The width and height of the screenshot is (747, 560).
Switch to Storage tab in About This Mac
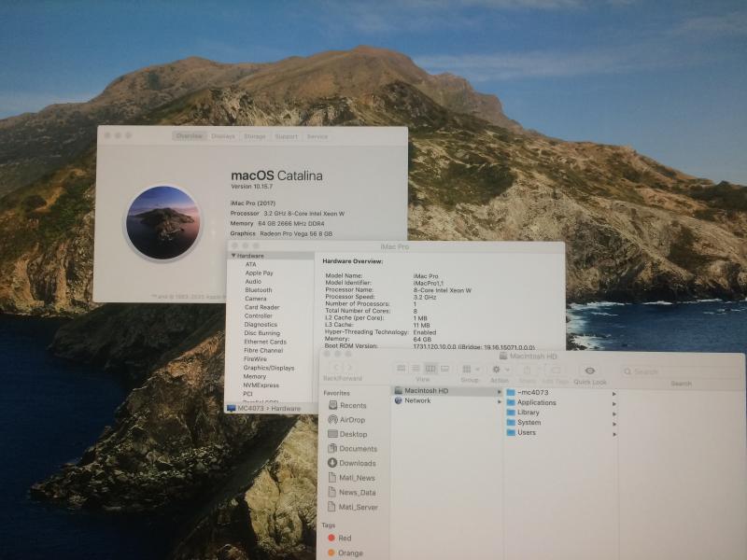(x=255, y=136)
